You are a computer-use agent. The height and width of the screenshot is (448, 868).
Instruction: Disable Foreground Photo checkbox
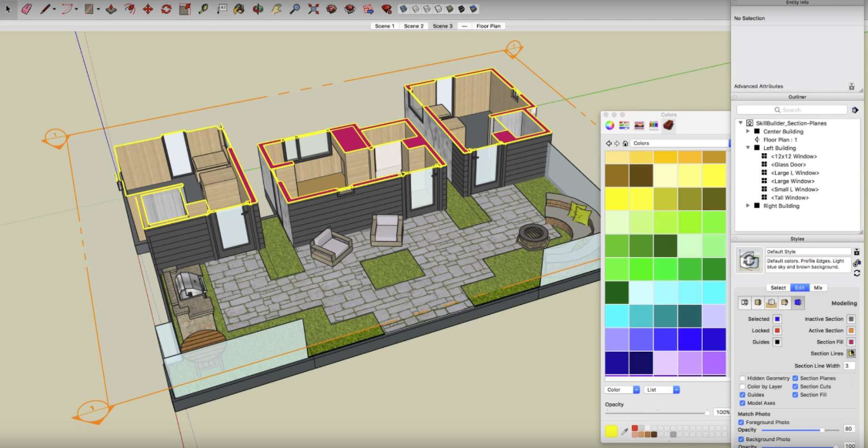741,423
